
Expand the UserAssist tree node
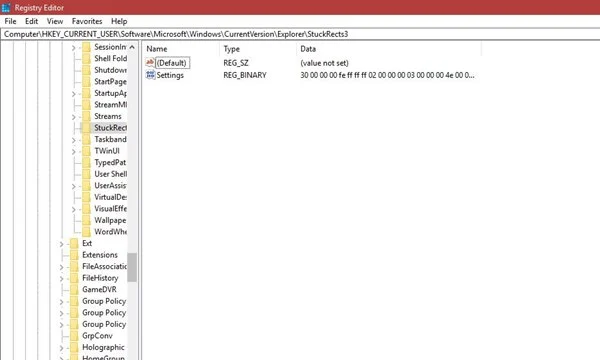(73, 186)
